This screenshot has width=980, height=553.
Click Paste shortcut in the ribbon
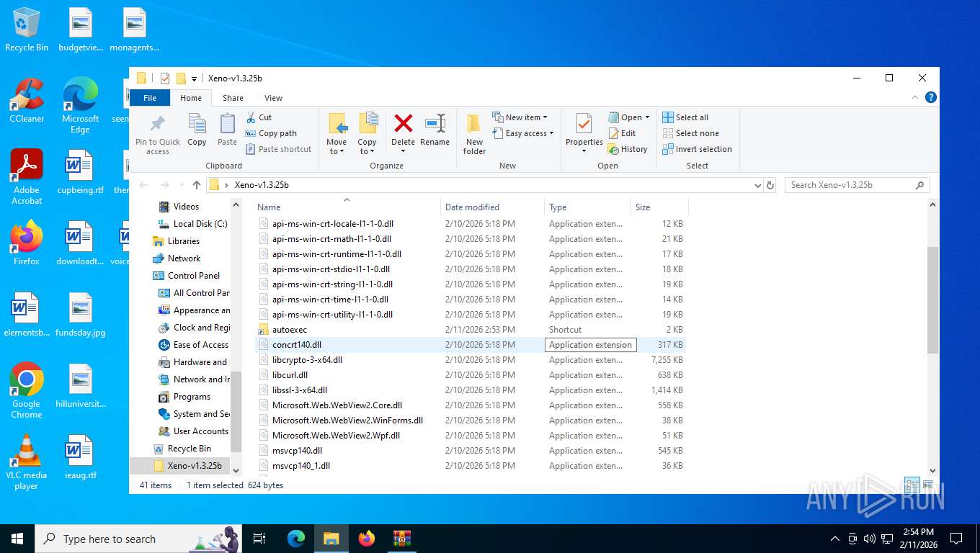[x=278, y=149]
